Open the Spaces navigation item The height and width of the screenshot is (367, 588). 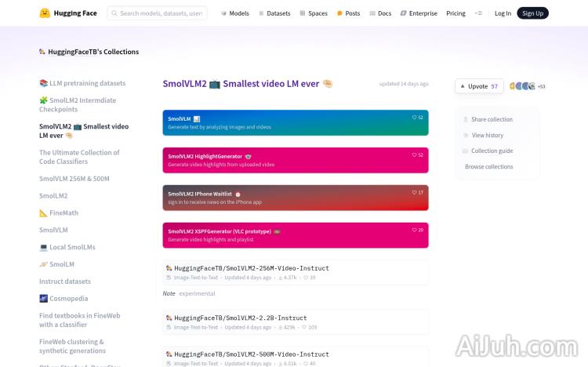click(313, 13)
